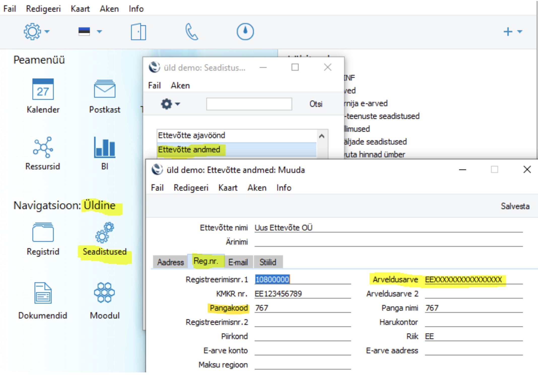Click the KMKR nr. input field
Screen dimensions: 538x392
(302, 294)
